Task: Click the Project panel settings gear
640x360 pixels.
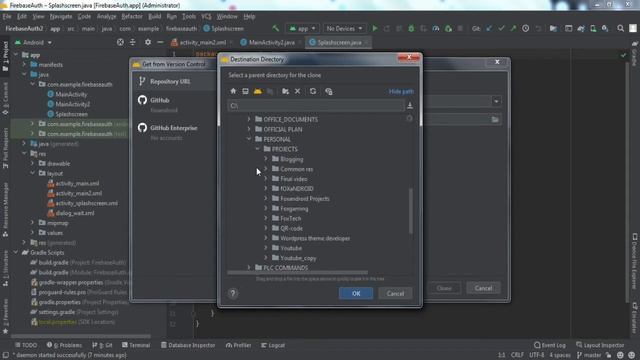Action: click(148, 42)
